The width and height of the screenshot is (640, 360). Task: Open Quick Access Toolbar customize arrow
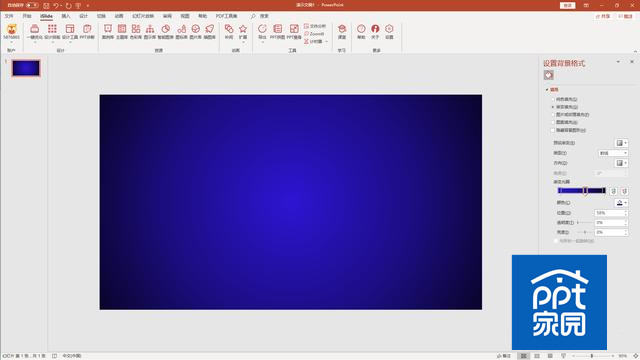(88, 6)
